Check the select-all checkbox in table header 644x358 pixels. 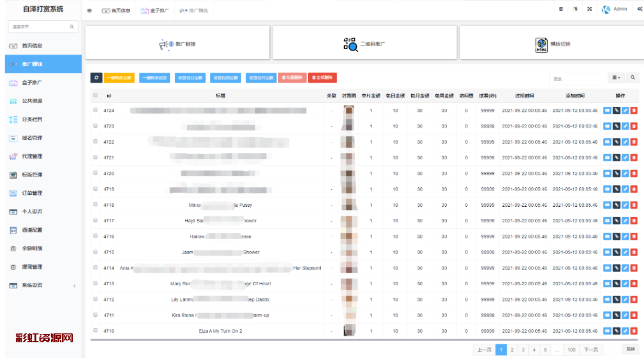(x=95, y=95)
